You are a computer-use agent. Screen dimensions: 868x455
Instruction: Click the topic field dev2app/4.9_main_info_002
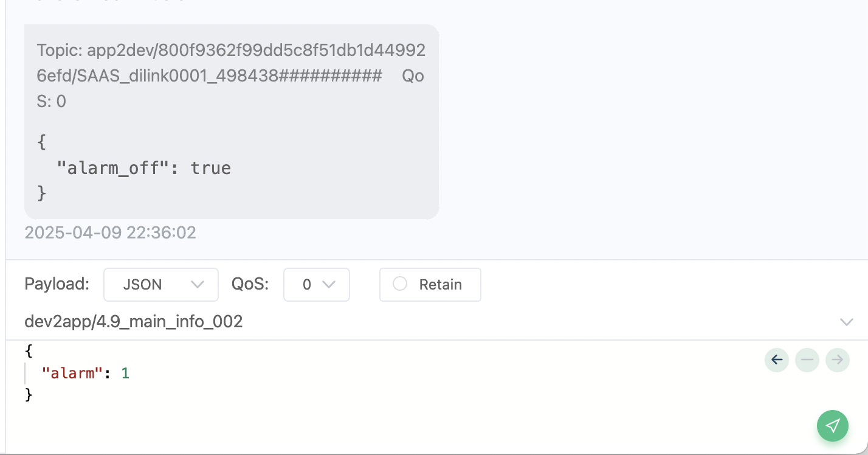(x=134, y=321)
